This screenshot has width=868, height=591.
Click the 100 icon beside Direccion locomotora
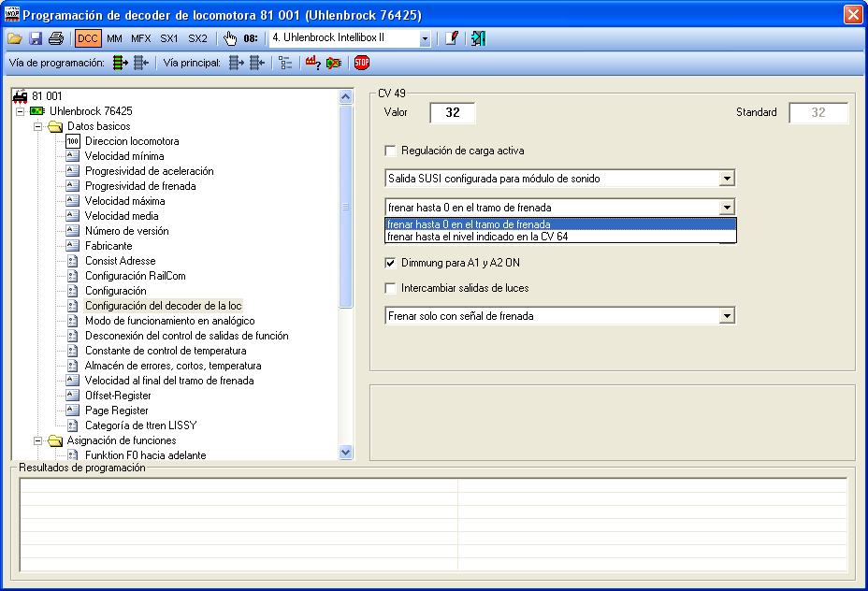pyautogui.click(x=73, y=141)
